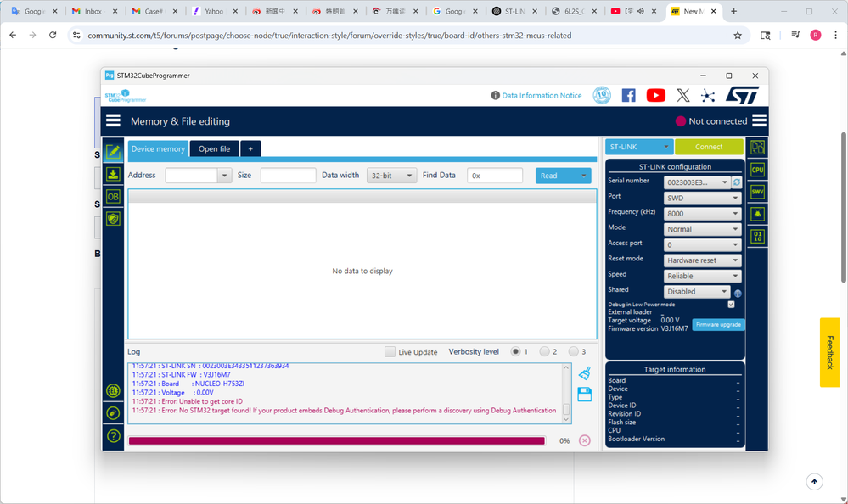848x504 pixels.
Task: Enable the Live Update checkbox
Action: [x=390, y=351]
